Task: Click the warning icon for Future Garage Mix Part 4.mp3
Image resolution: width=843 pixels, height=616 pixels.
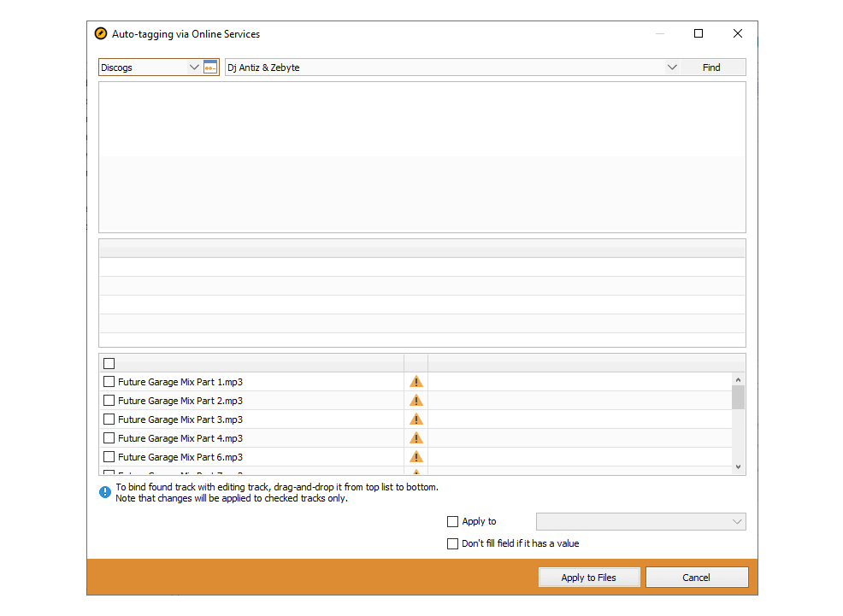Action: point(416,437)
